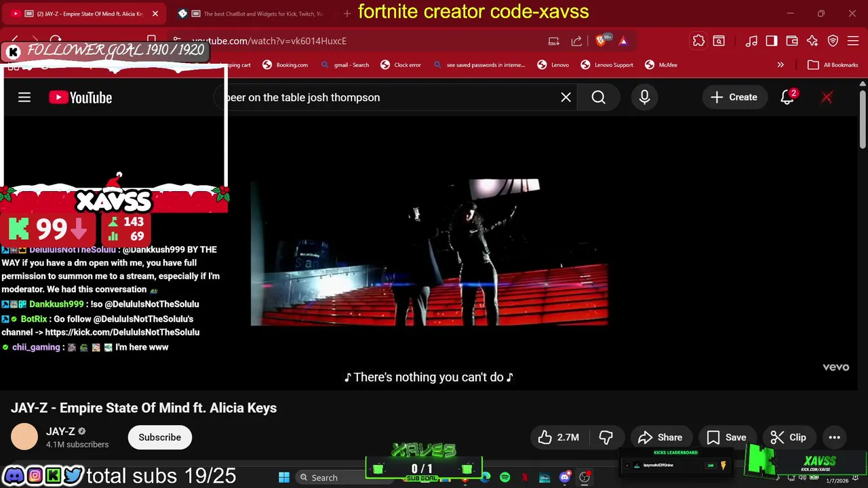Clear the YouTube search box text
Screen dimensions: 868x488
tap(566, 98)
